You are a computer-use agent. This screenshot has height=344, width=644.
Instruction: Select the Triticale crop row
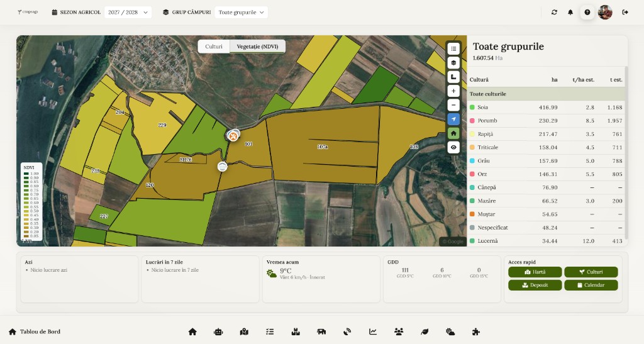pos(546,147)
